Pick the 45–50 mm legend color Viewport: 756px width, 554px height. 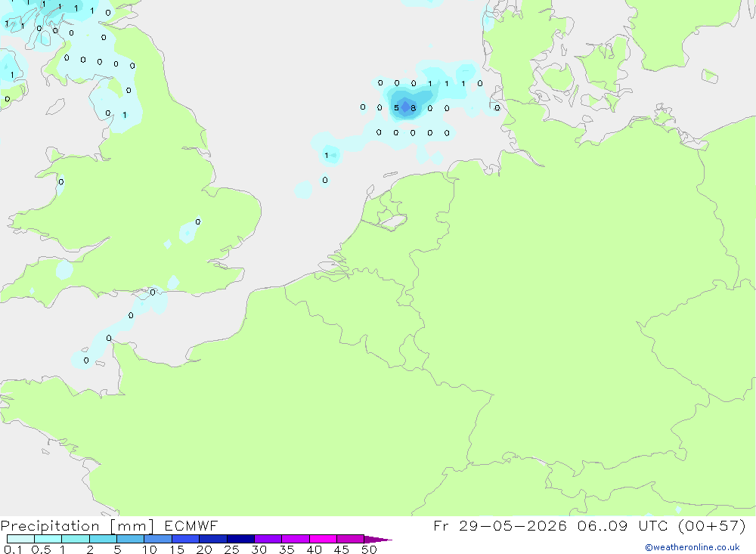(351, 539)
